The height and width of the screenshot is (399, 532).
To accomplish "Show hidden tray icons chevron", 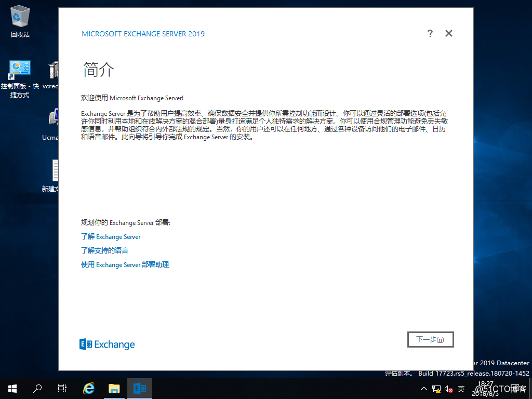I will tap(424, 389).
